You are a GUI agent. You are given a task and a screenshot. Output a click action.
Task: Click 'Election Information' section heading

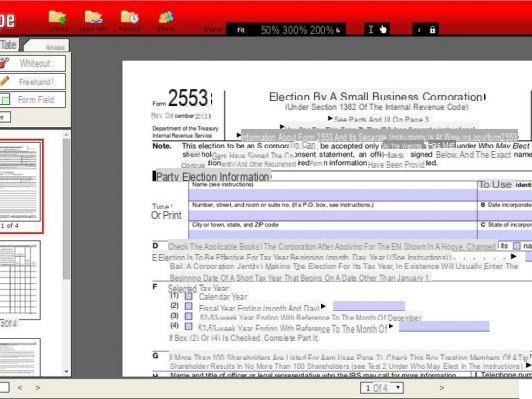tap(226, 177)
